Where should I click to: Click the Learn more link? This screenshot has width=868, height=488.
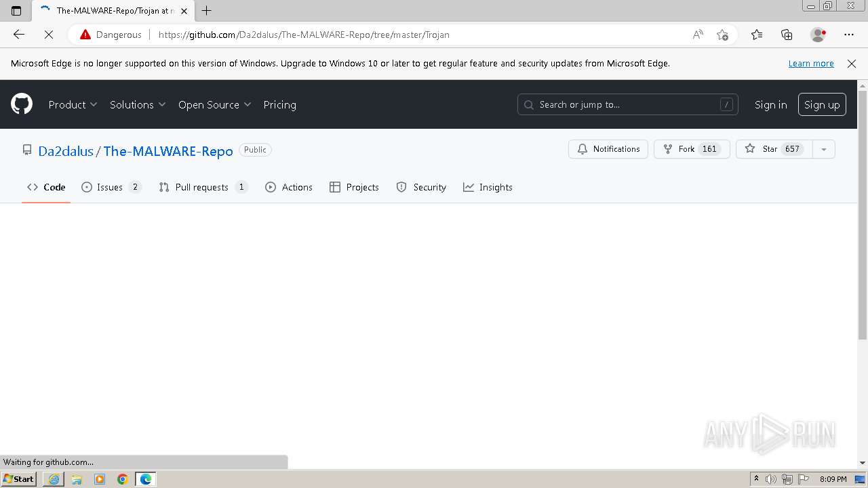811,63
